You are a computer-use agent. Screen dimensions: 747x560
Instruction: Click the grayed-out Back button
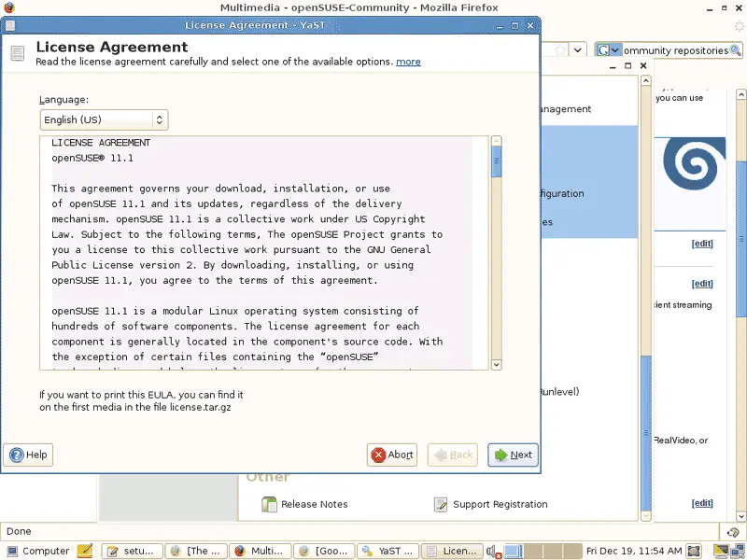coord(453,455)
